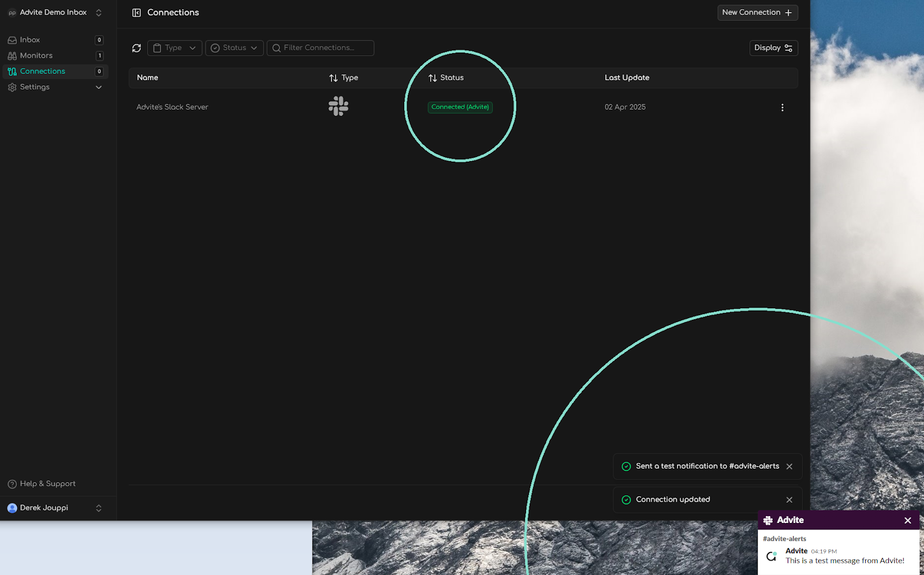Image resolution: width=924 pixels, height=575 pixels.
Task: Toggle sorting on the Status column
Action: [432, 77]
